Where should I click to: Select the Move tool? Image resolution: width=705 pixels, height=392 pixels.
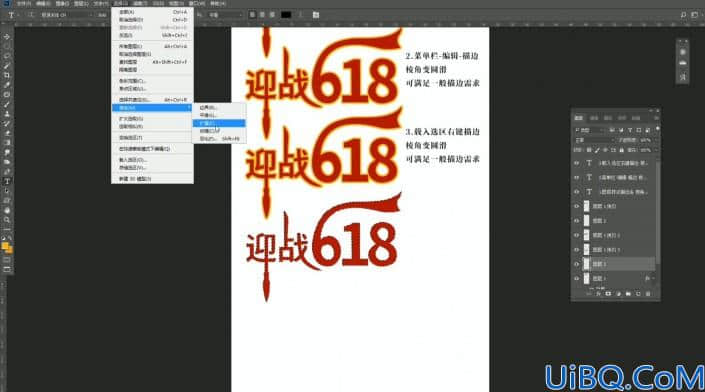[7, 36]
